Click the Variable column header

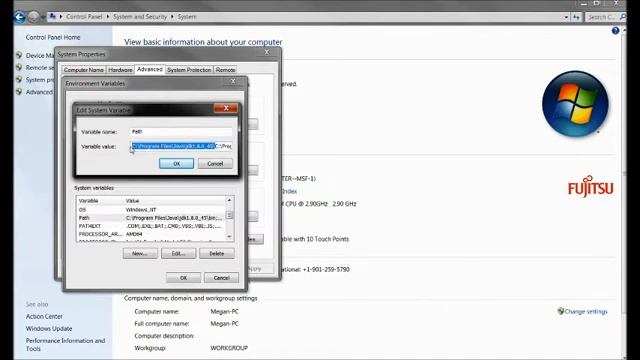100,201
